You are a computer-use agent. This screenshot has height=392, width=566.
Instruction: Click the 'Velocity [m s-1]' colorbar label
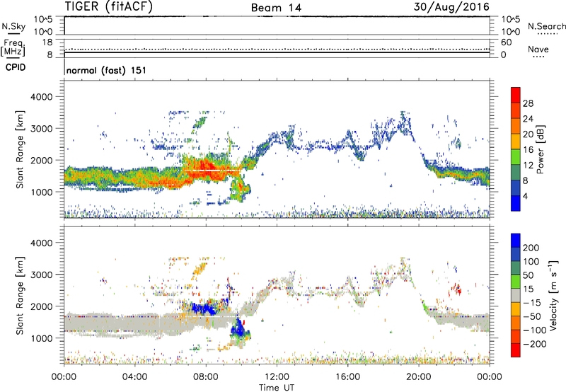(x=553, y=295)
